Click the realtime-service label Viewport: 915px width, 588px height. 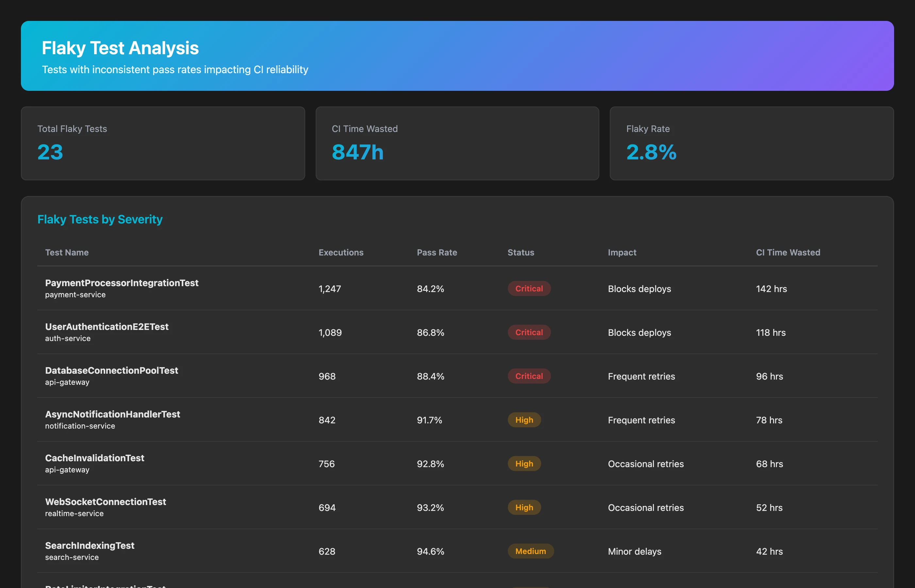(75, 514)
